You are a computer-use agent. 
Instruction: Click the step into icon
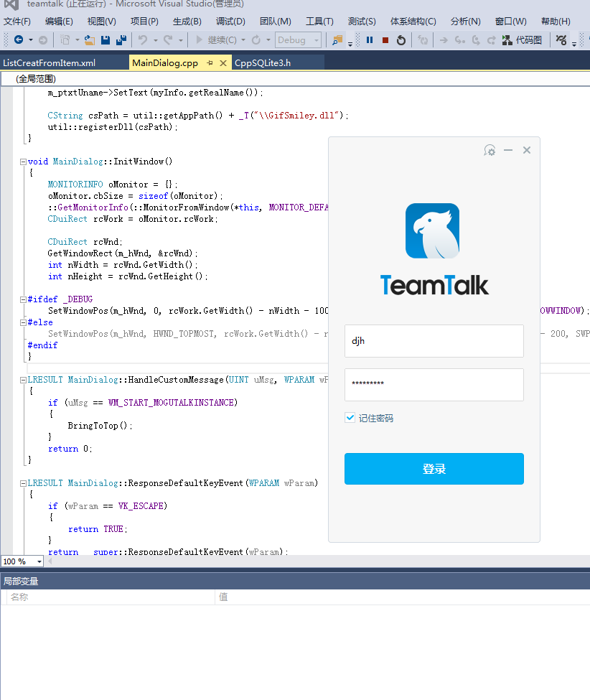(x=459, y=40)
